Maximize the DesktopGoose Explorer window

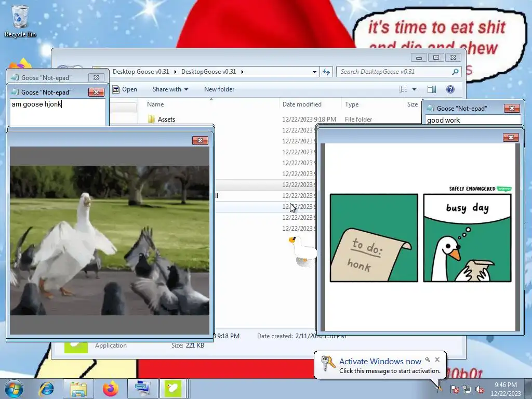click(436, 57)
